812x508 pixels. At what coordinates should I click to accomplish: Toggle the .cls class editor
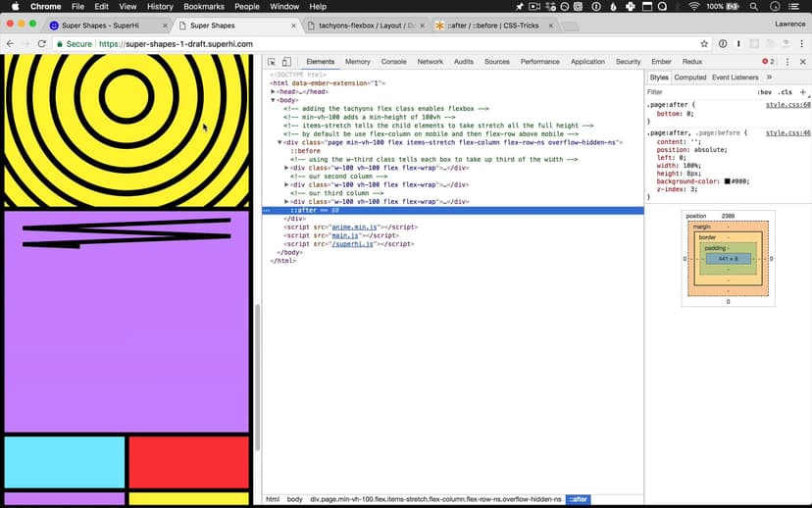[786, 92]
